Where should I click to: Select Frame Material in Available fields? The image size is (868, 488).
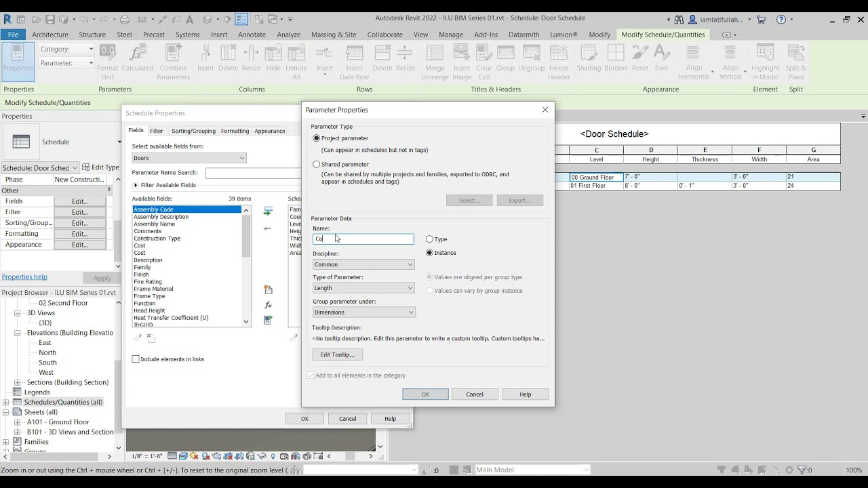[x=153, y=289]
